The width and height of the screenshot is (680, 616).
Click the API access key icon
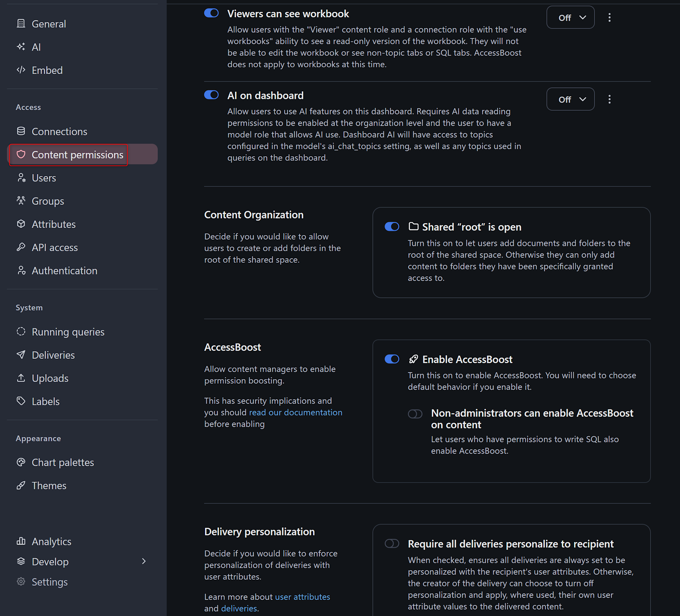click(x=21, y=247)
